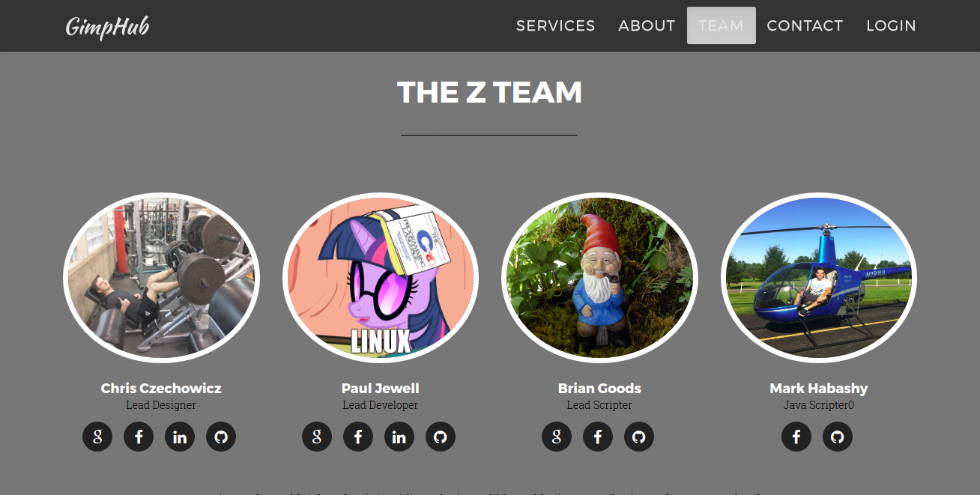Open Chris Czechowicz's GitHub icon
The width and height of the screenshot is (980, 495).
(x=221, y=437)
